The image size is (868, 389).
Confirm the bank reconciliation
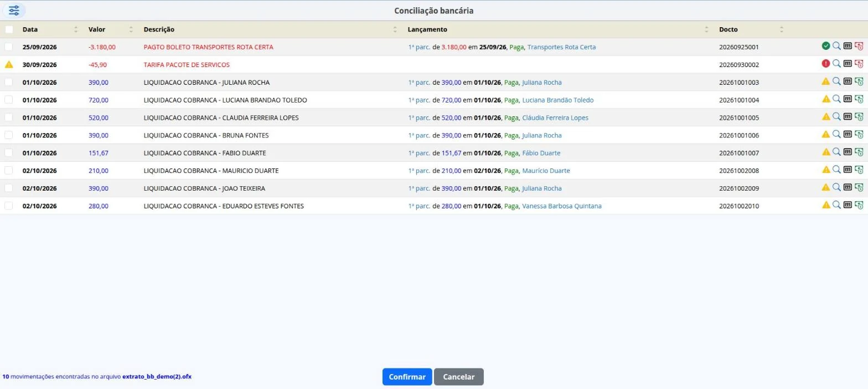tap(407, 377)
